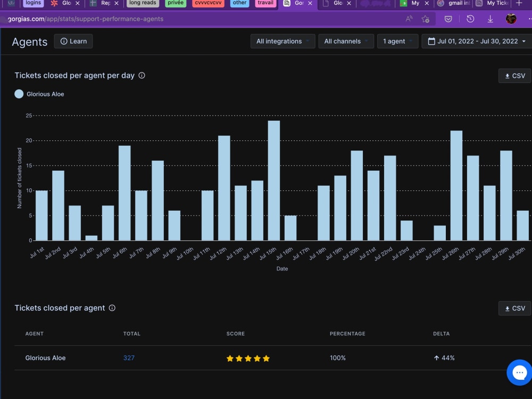
Task: Download CSV for tickets closed per agent table
Action: [514, 308]
